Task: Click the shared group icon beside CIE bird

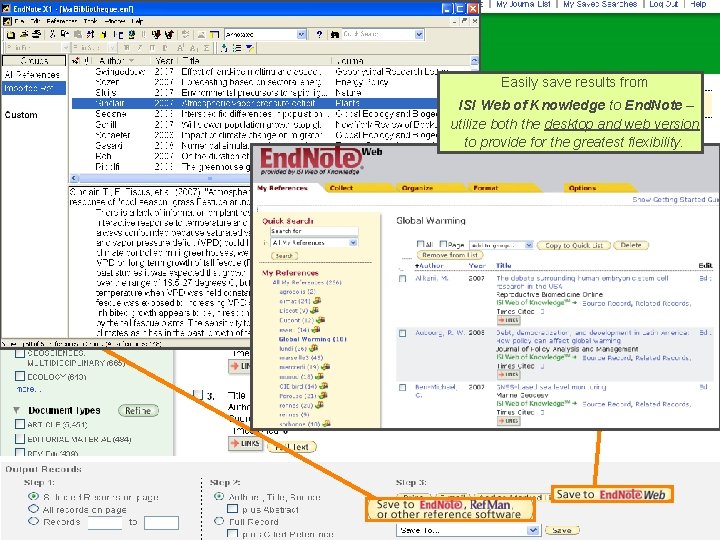Action: coord(323,386)
